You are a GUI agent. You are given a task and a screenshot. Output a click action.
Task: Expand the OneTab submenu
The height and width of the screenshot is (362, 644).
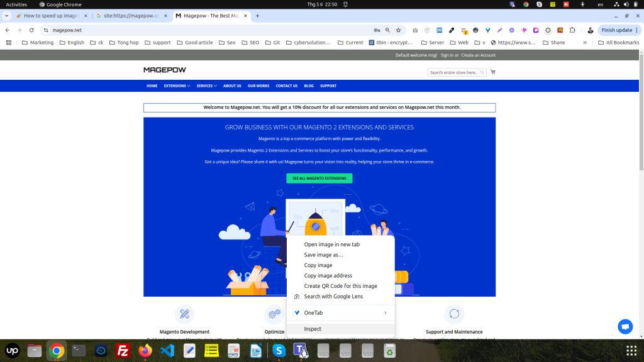340,313
